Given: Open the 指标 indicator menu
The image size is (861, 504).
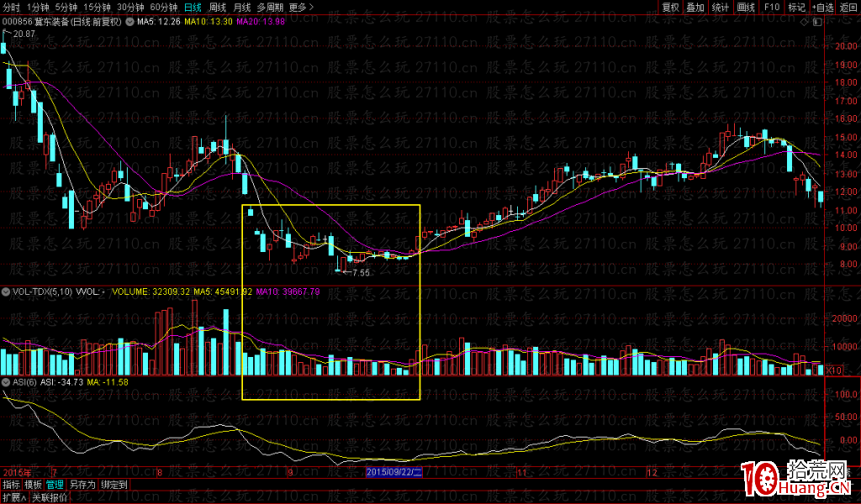Looking at the screenshot, I should (x=11, y=485).
